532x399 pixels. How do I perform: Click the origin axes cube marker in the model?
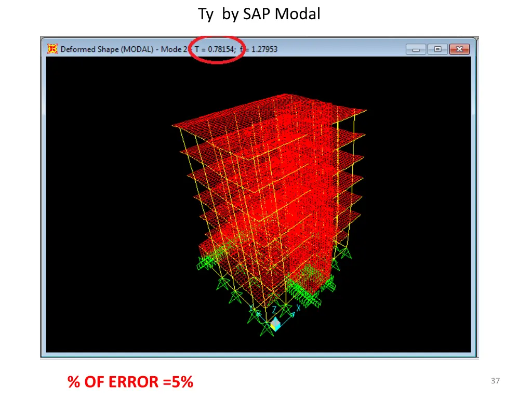click(275, 324)
